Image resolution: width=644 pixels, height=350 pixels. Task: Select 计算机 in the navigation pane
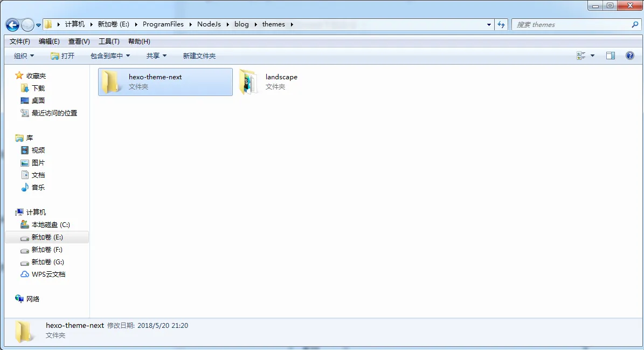[36, 212]
